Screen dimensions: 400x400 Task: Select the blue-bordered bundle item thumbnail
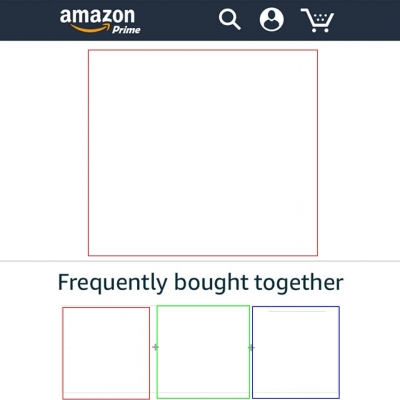296,352
